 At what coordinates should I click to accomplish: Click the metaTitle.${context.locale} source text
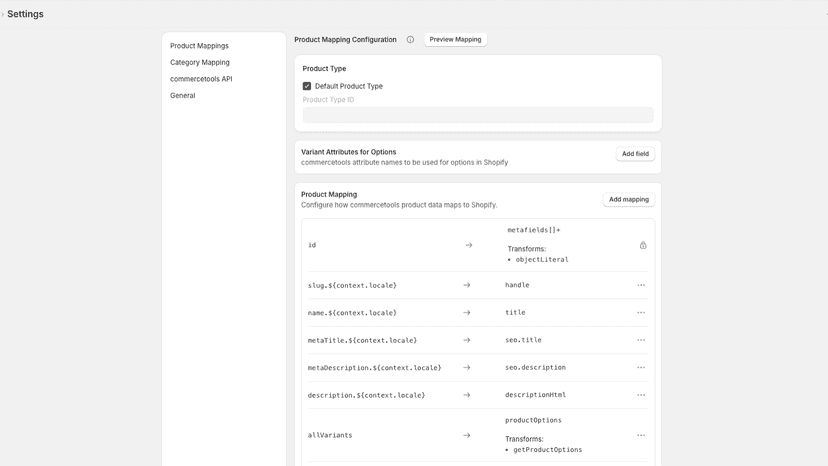click(x=362, y=340)
